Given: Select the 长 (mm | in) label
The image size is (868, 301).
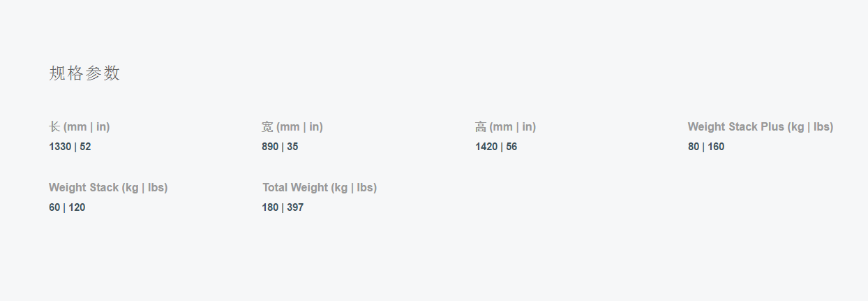Looking at the screenshot, I should pos(80,126).
